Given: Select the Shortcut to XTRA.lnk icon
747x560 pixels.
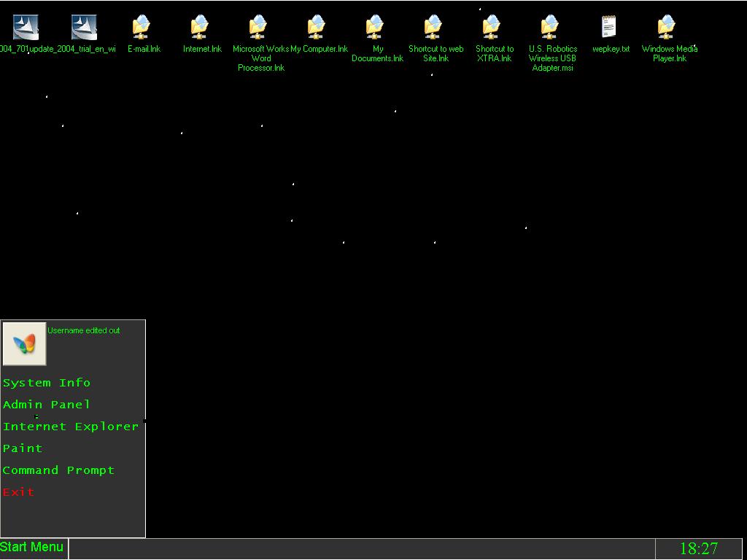Looking at the screenshot, I should pos(492,28).
